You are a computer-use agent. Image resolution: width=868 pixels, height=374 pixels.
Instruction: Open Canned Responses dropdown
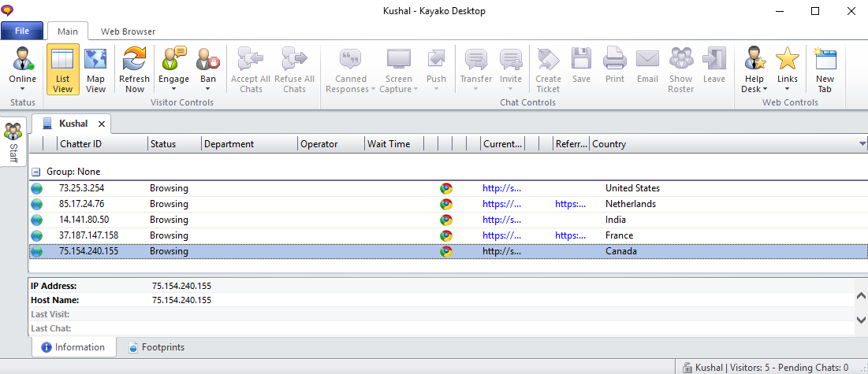point(350,70)
